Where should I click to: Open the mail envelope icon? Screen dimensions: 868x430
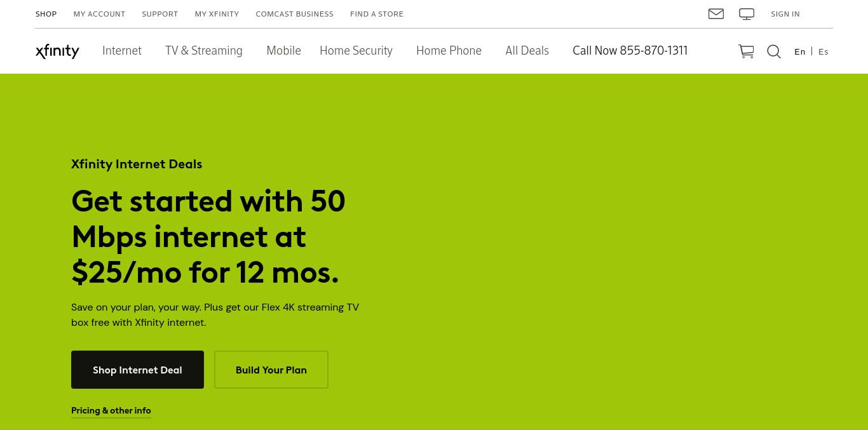(x=716, y=13)
